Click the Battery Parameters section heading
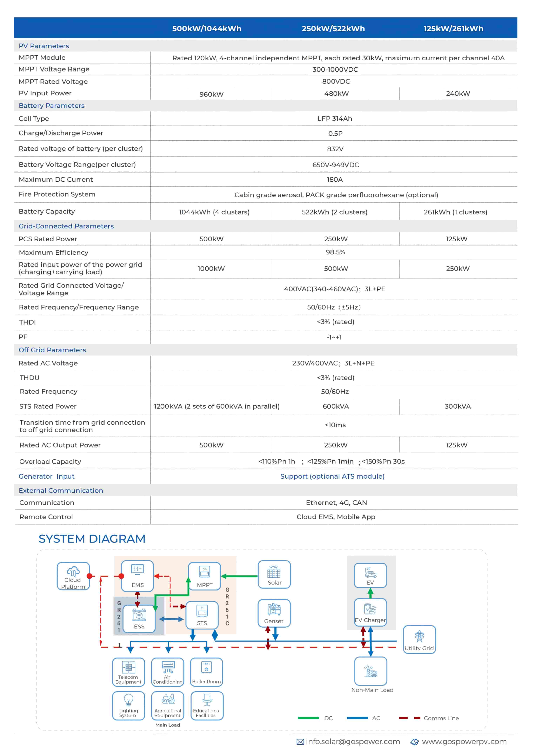This screenshot has width=544, height=756. 52,106
